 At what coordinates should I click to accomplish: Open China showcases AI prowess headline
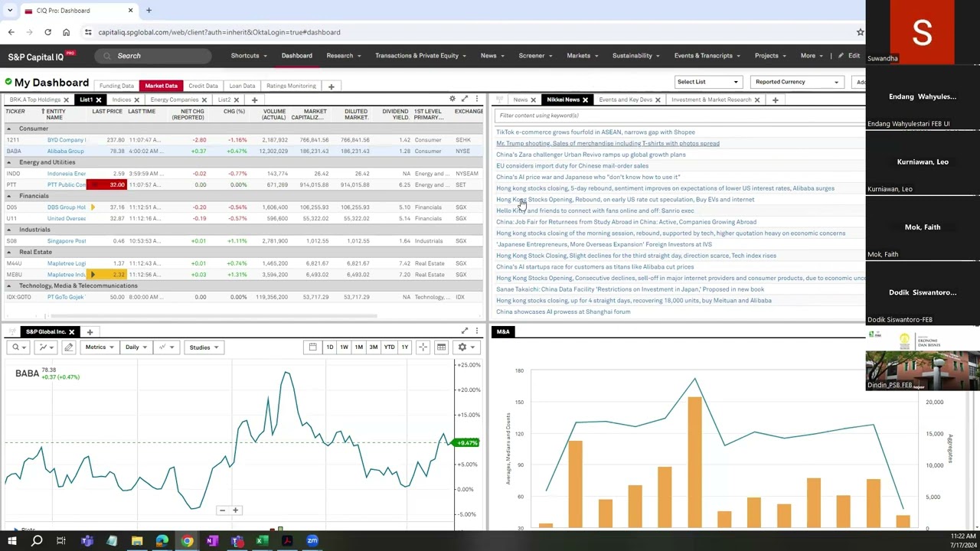pyautogui.click(x=563, y=311)
